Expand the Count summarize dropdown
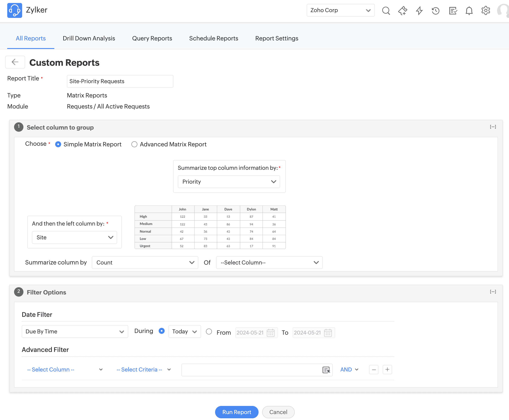This screenshot has height=420, width=509. coord(145,263)
